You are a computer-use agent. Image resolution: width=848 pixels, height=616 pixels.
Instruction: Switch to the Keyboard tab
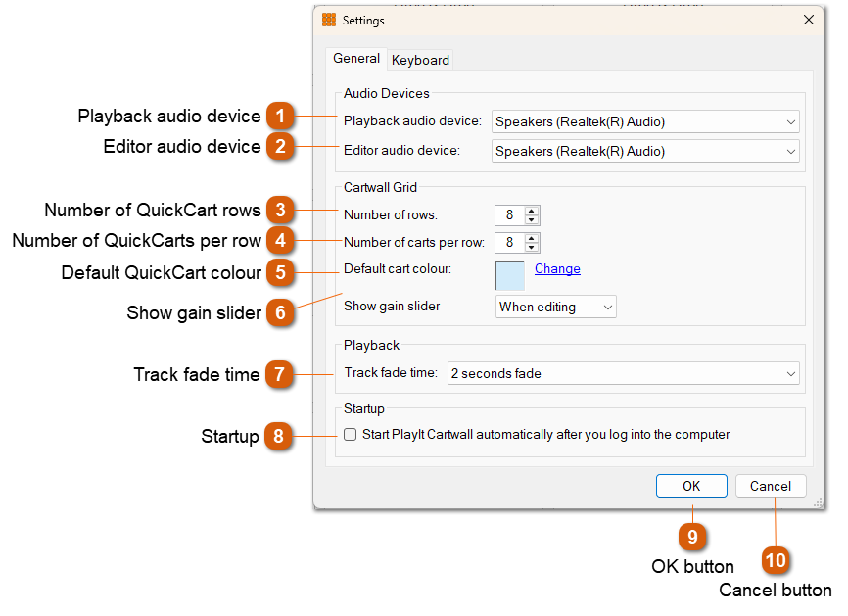coord(419,60)
